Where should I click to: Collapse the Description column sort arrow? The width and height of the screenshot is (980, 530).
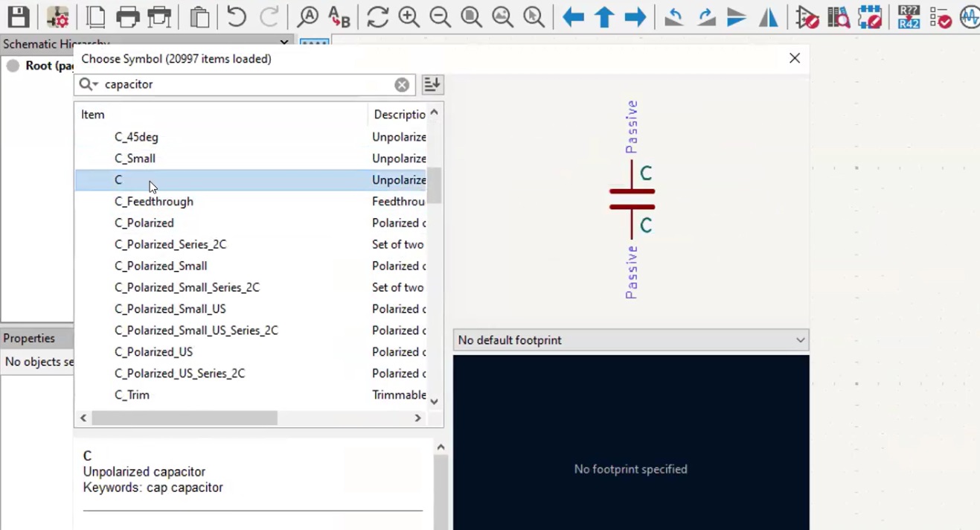tap(434, 112)
